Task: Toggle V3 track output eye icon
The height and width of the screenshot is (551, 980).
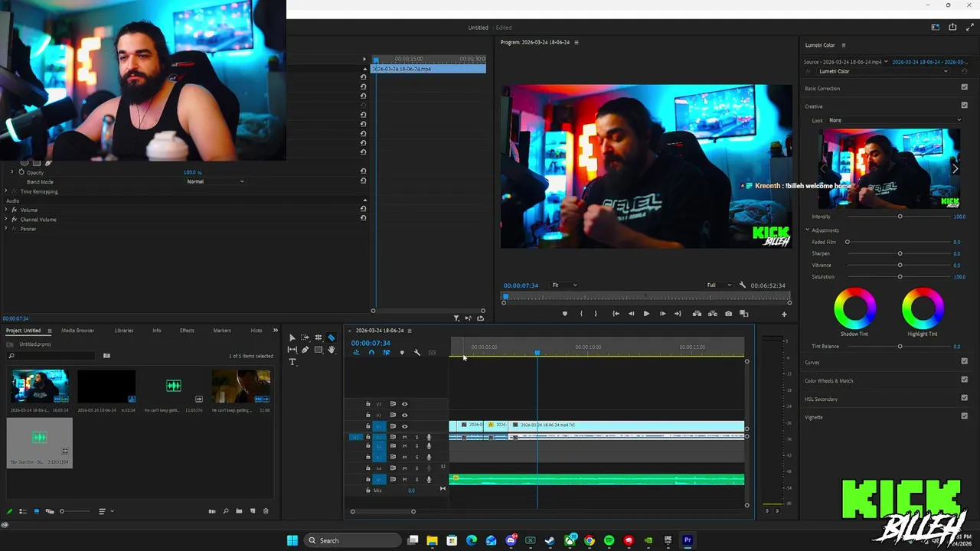Action: pos(404,404)
